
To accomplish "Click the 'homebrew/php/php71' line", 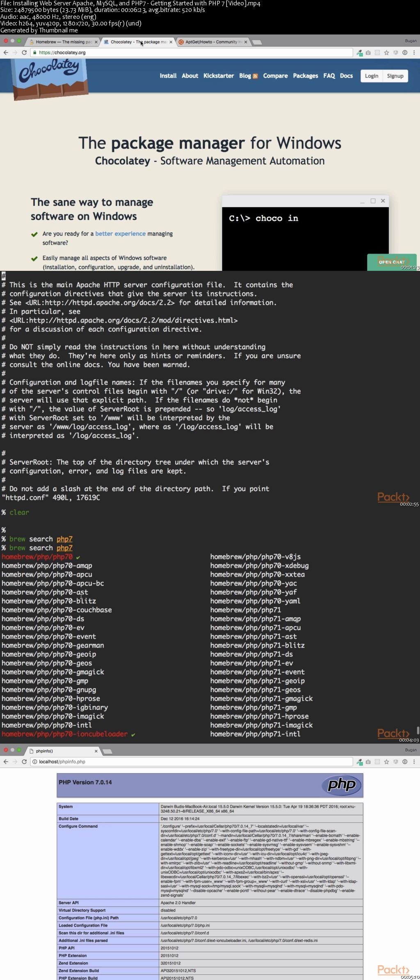I will [x=246, y=610].
